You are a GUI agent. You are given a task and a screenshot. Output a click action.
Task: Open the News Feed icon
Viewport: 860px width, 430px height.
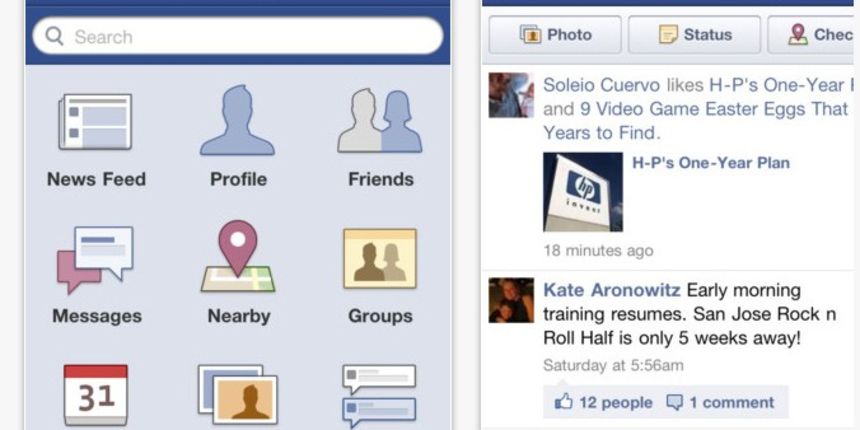pos(95,122)
